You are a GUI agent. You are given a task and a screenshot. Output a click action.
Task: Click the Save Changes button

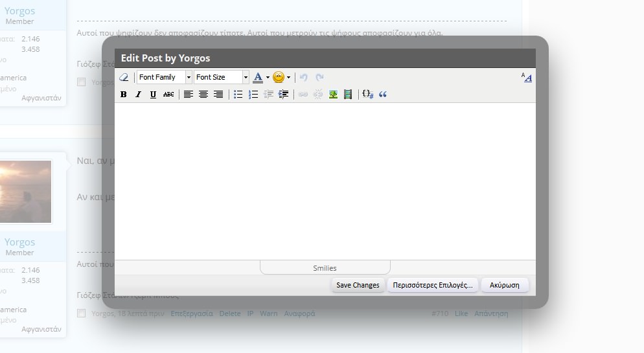358,285
